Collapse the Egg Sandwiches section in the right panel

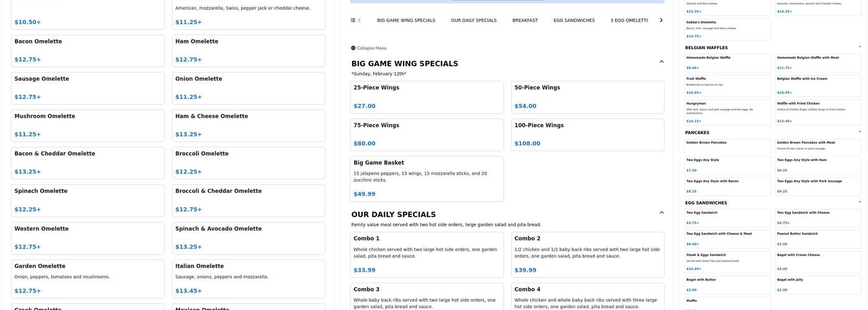(x=859, y=202)
